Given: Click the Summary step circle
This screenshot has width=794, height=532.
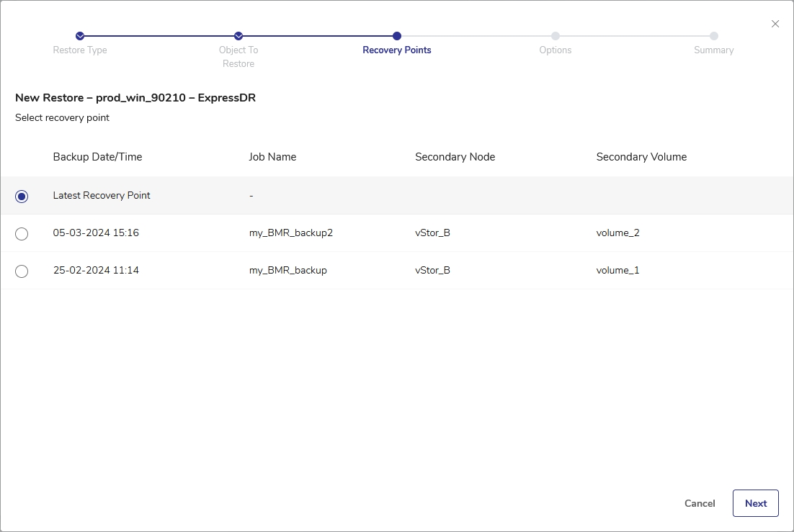Looking at the screenshot, I should 713,36.
